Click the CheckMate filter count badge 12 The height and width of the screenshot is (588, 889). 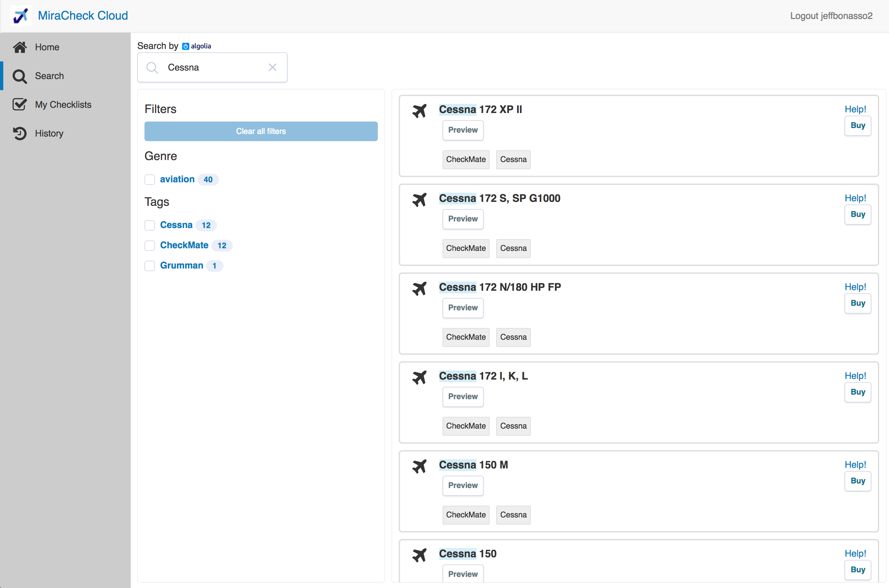pos(222,246)
